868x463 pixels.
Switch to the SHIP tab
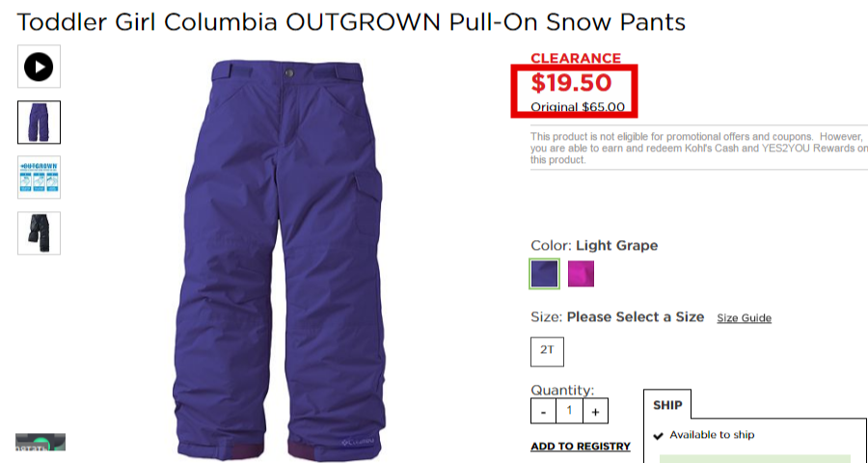[667, 405]
